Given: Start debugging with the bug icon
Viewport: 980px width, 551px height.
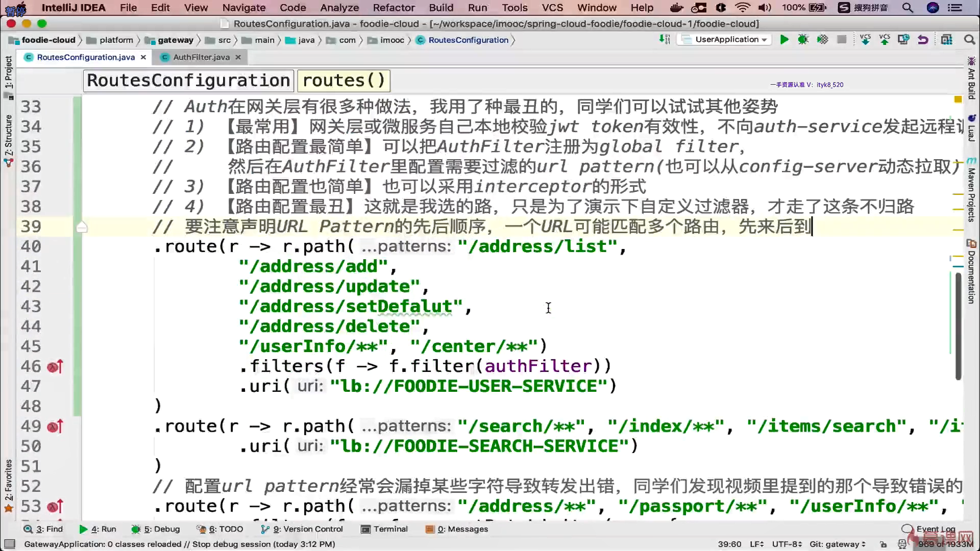Looking at the screenshot, I should pyautogui.click(x=803, y=40).
